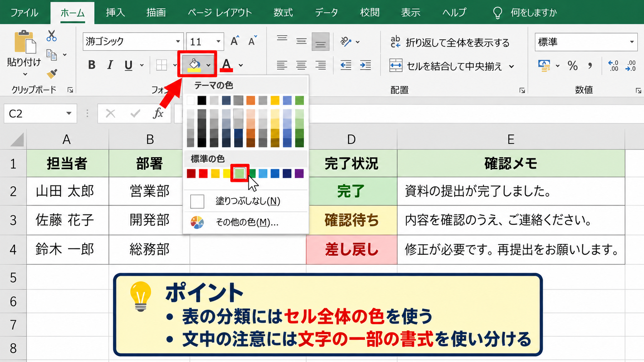Increase decimal places

[x=613, y=66]
